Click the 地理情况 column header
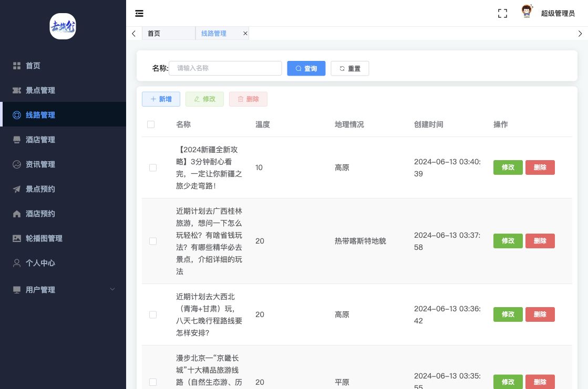The width and height of the screenshot is (588, 389). click(x=349, y=124)
